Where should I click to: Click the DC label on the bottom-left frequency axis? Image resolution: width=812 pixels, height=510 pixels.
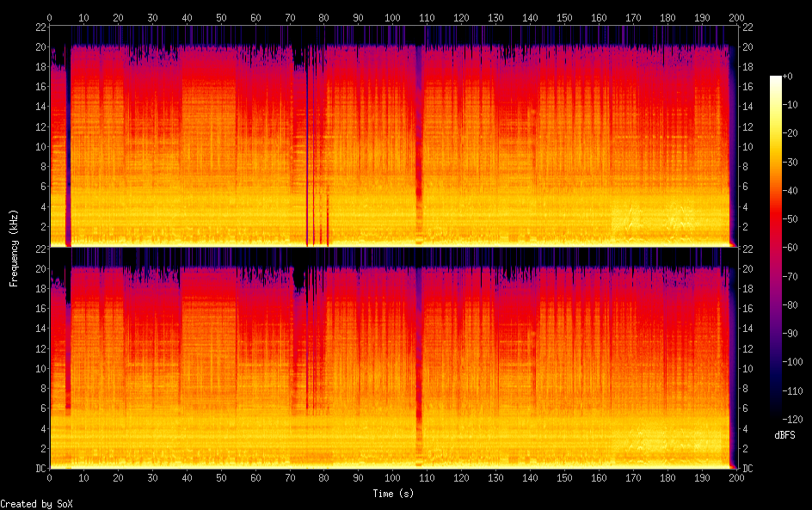click(x=38, y=469)
